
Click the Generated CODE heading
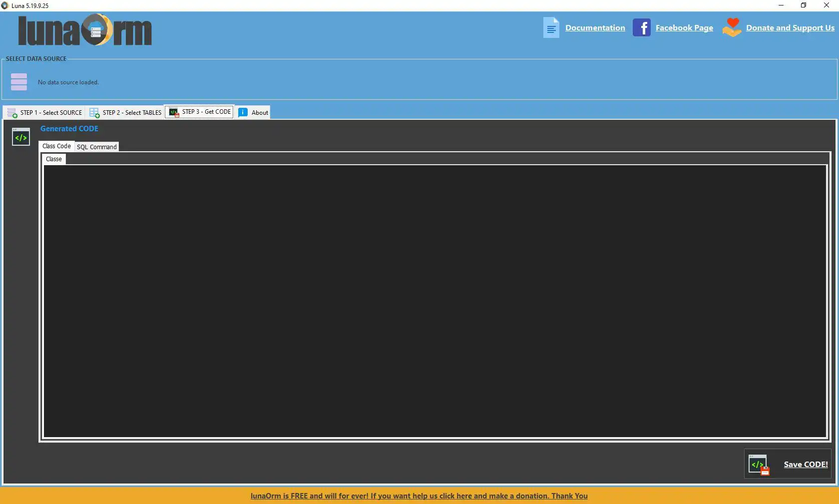tap(69, 129)
